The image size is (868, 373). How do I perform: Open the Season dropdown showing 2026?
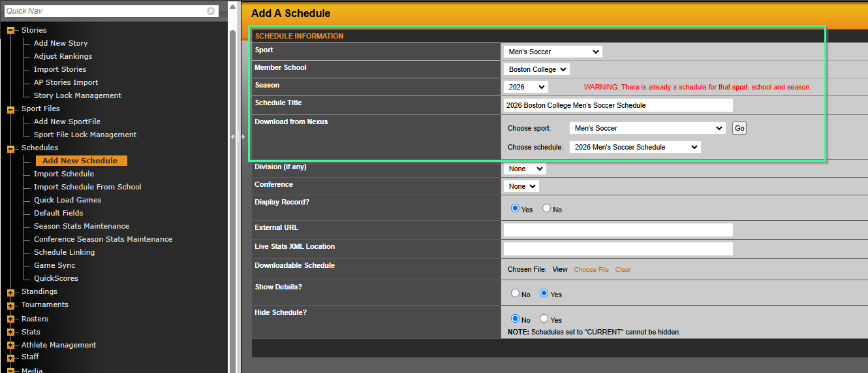coord(525,87)
